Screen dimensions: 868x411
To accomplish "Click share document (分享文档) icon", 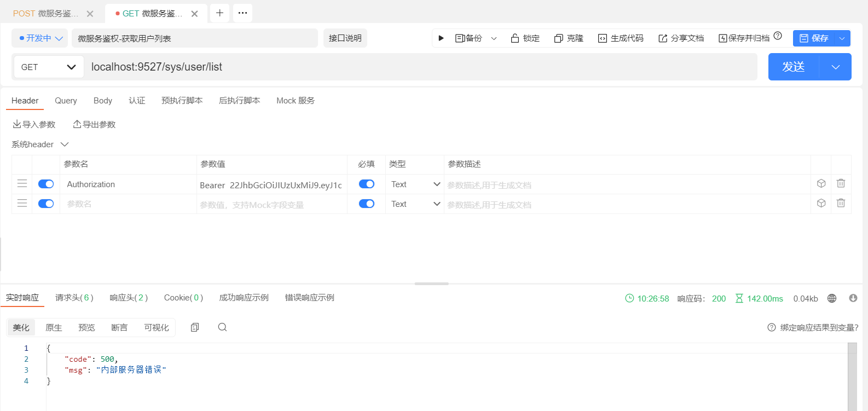I will (663, 38).
